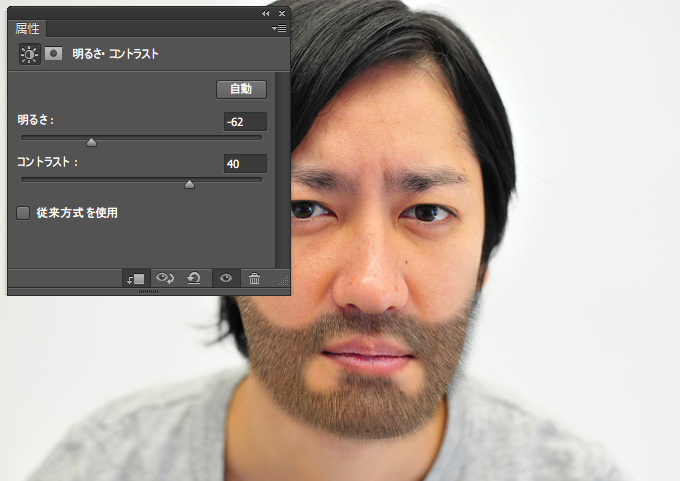Click the コントラスト value field showing 40
This screenshot has width=680, height=481.
(x=245, y=164)
